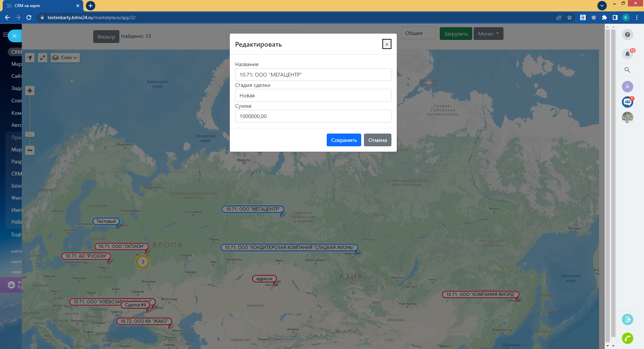Click the Название input field
Image resolution: width=644 pixels, height=349 pixels.
point(313,74)
